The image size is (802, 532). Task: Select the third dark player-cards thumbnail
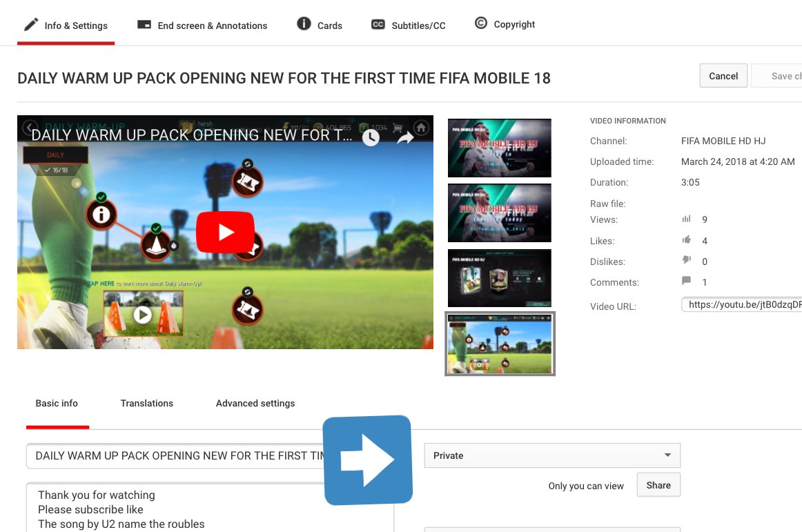[x=500, y=278]
